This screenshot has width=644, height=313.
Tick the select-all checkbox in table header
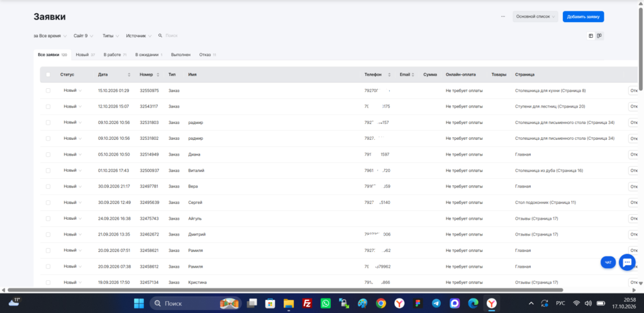[48, 75]
